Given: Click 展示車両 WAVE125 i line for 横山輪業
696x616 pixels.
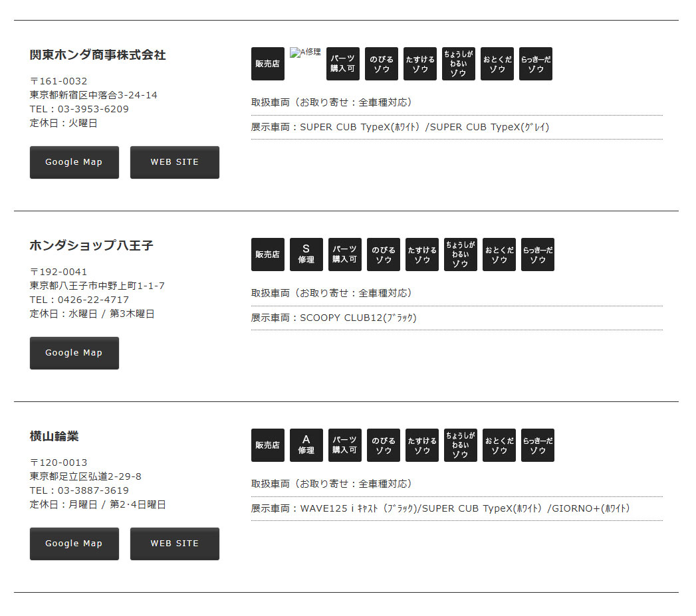Looking at the screenshot, I should click(x=440, y=508).
